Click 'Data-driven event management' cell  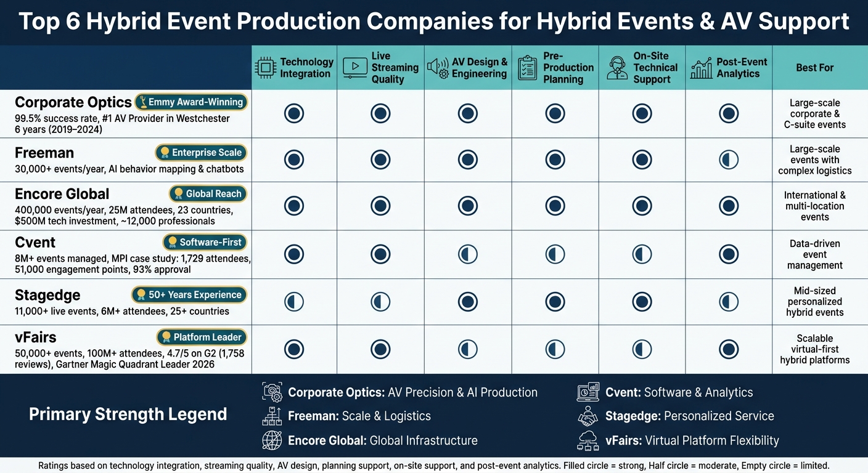814,254
